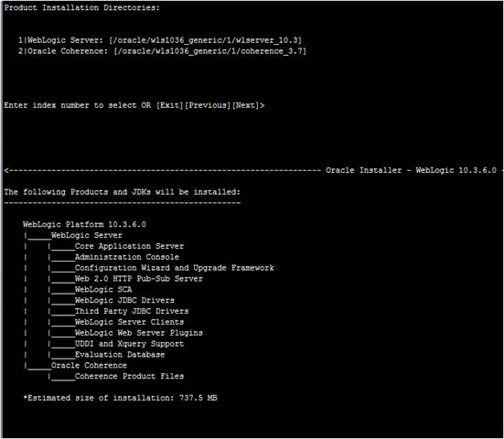Click Core Application Server tree entry
The height and width of the screenshot is (439, 504).
(129, 246)
